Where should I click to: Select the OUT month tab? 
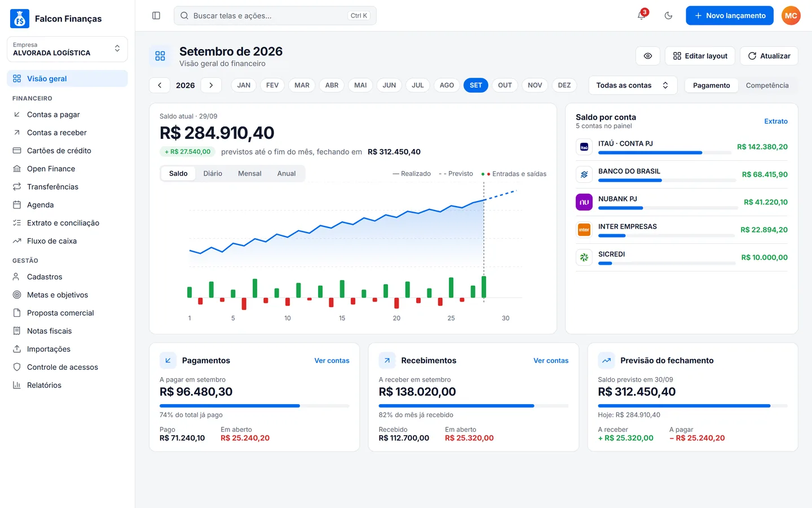coord(505,85)
